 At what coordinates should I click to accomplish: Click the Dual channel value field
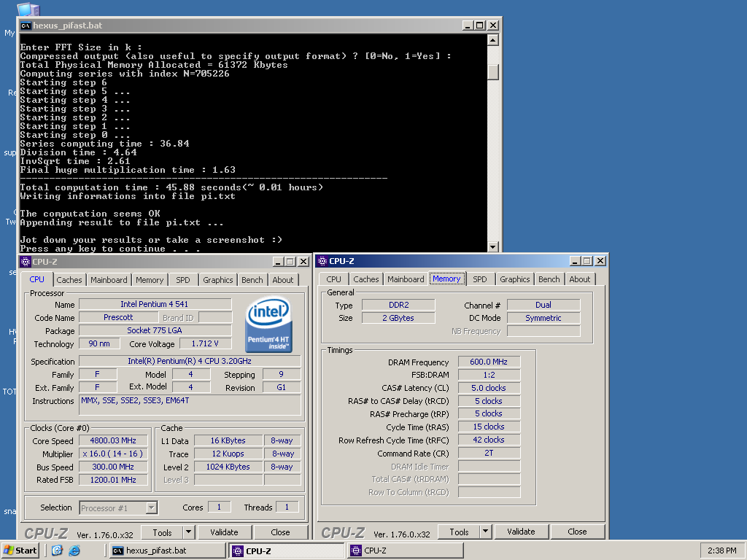coord(543,305)
